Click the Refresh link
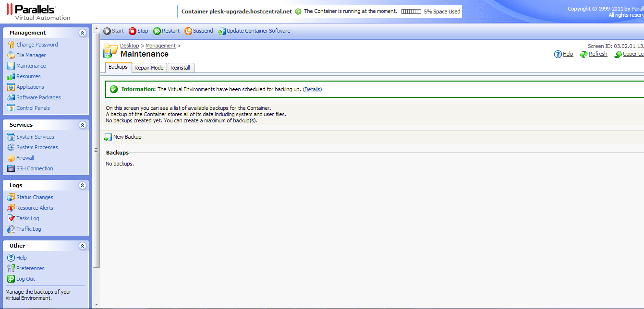644x309 pixels. [598, 54]
